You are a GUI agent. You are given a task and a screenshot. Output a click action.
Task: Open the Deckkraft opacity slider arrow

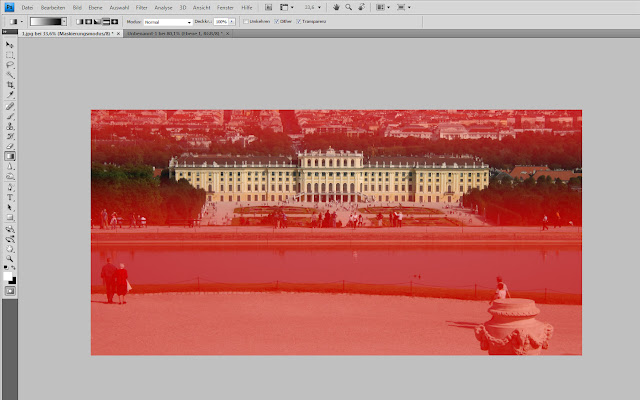232,22
